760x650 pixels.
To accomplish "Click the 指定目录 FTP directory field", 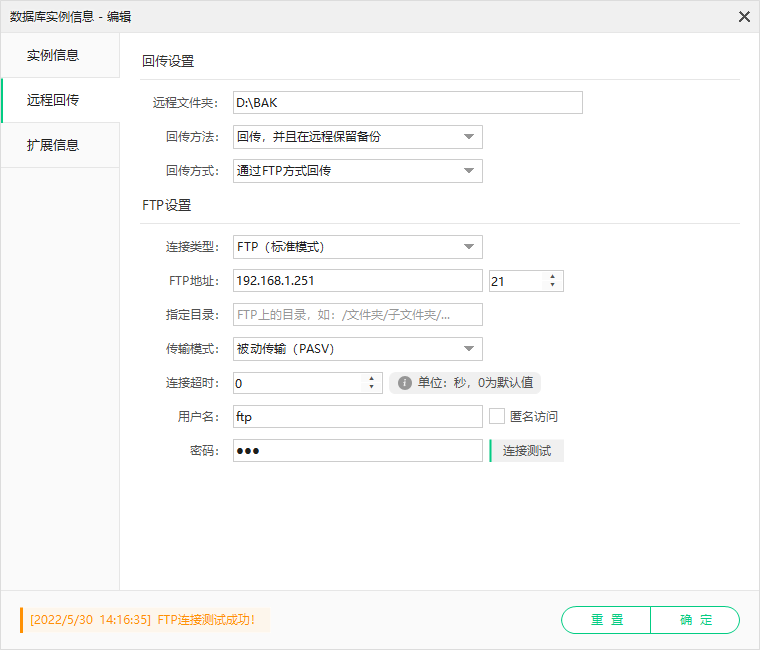I will [x=358, y=315].
